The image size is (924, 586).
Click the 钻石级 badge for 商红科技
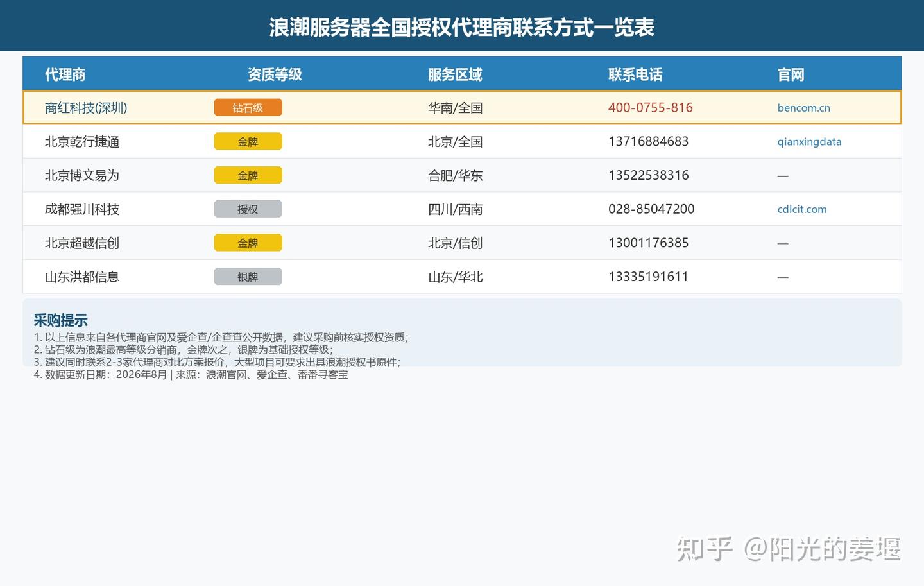point(248,108)
